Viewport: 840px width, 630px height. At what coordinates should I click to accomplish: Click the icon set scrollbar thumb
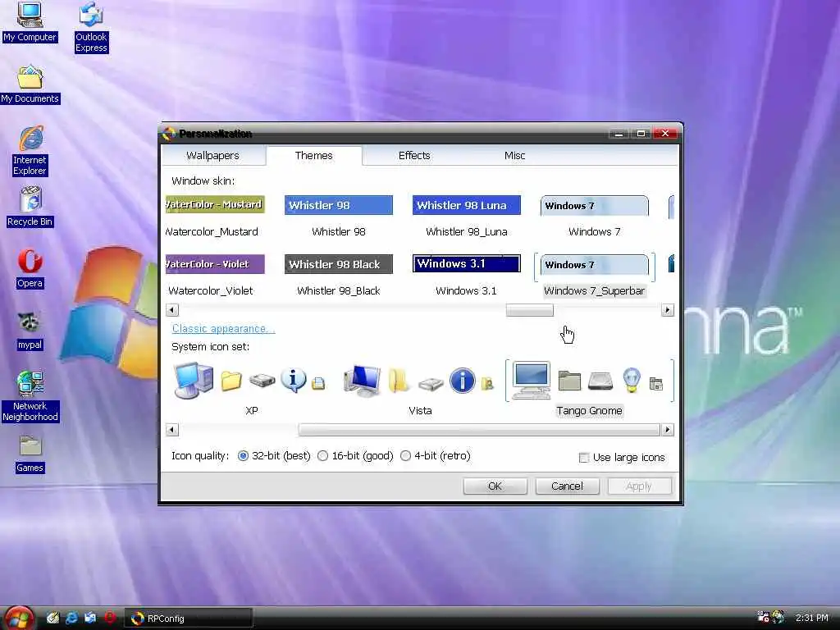coord(479,430)
